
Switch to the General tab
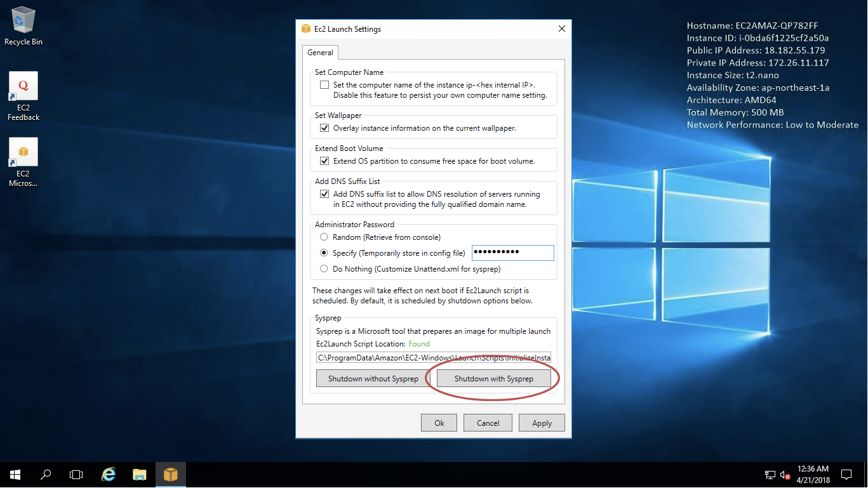coord(320,53)
